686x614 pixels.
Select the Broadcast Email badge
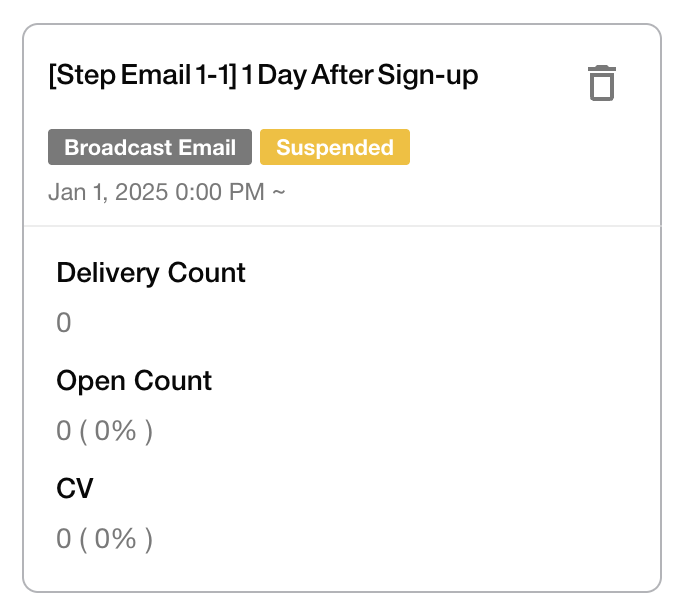(150, 147)
